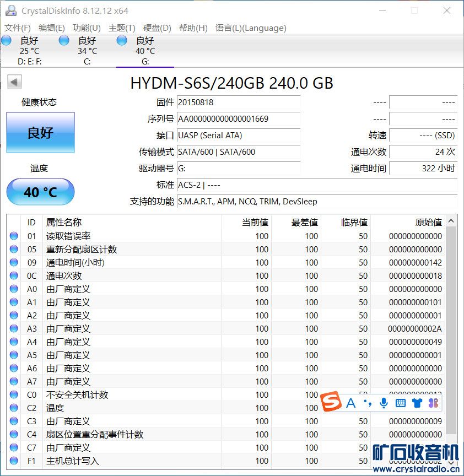This screenshot has height=476, width=464.
Task: Click the 良好 health status button
Action: point(40,132)
